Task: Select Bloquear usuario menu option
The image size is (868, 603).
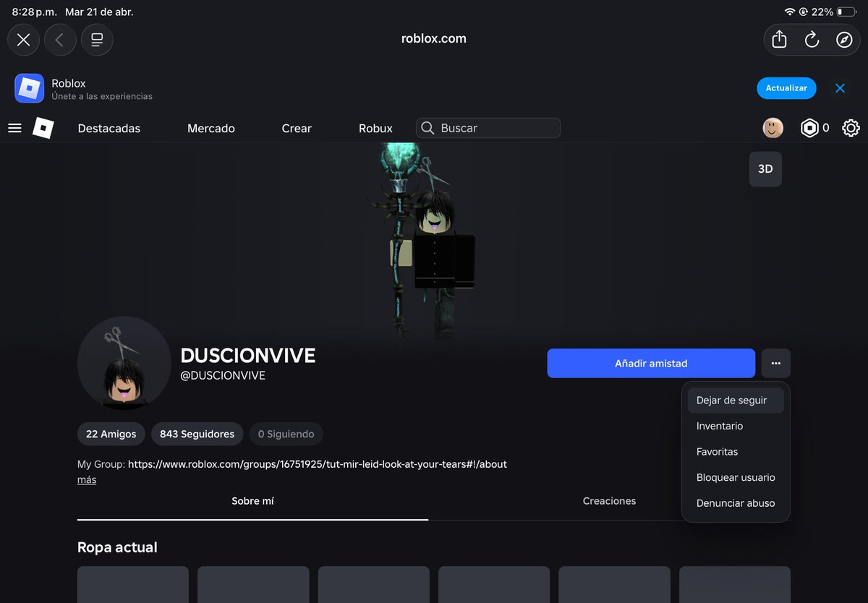Action: (736, 477)
